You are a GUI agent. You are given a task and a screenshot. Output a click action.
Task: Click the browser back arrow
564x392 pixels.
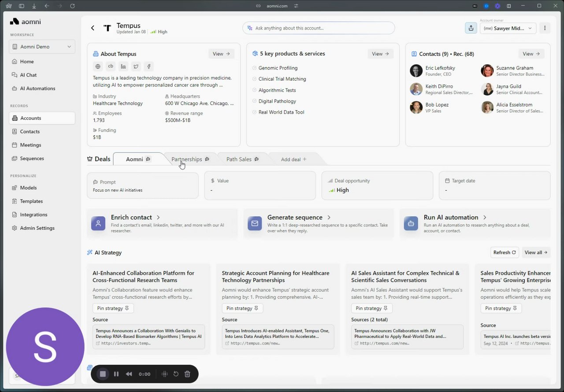pos(47,6)
